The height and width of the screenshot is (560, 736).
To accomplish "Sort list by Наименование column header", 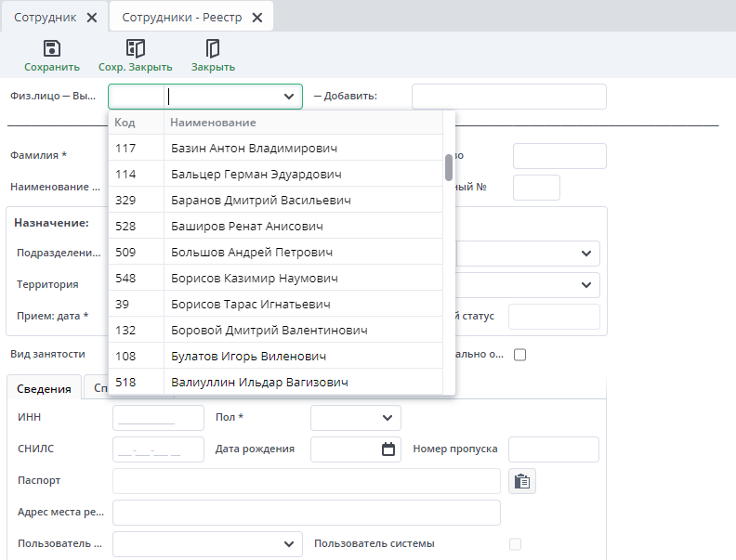I will coord(214,123).
